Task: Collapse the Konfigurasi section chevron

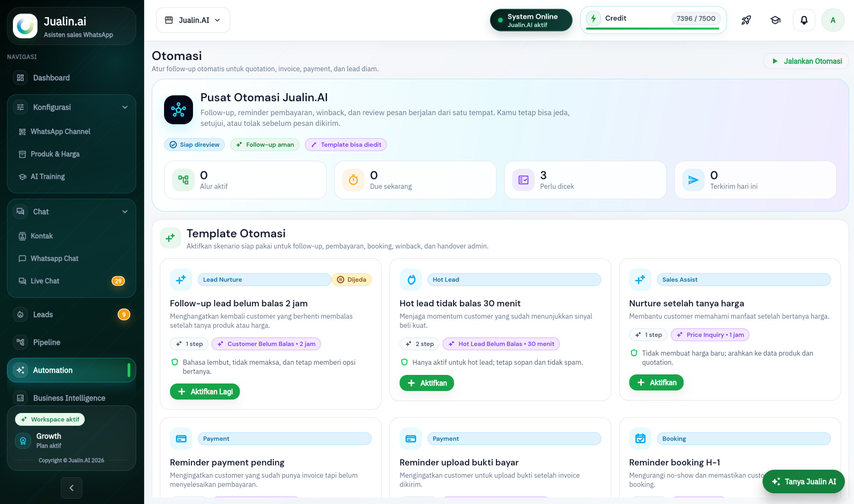Action: 125,107
